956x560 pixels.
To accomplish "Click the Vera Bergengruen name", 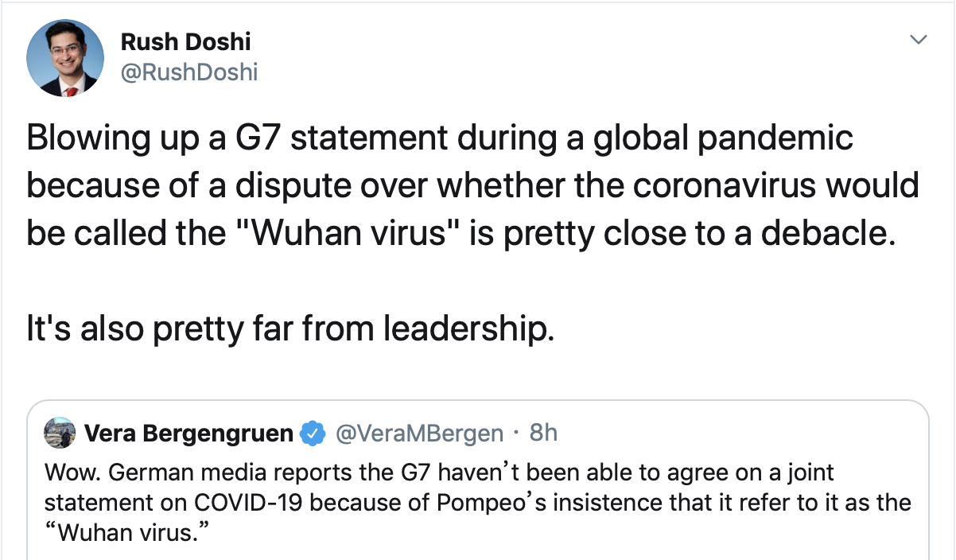I will point(188,433).
